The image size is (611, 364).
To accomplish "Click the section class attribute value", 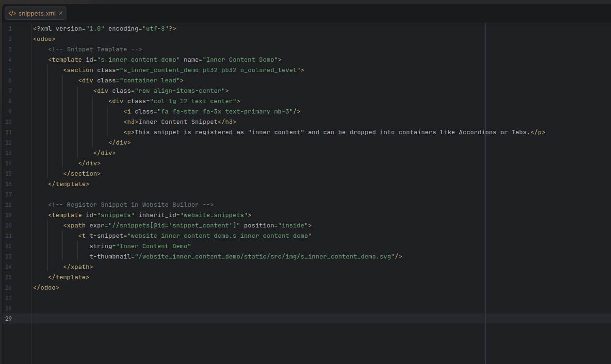I will tap(210, 70).
